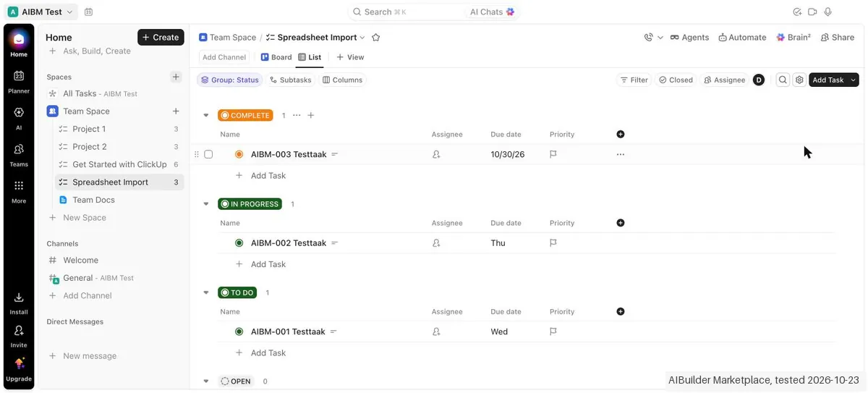The height and width of the screenshot is (393, 868).
Task: Open the dropdown arrow beside Add Task
Action: 854,80
